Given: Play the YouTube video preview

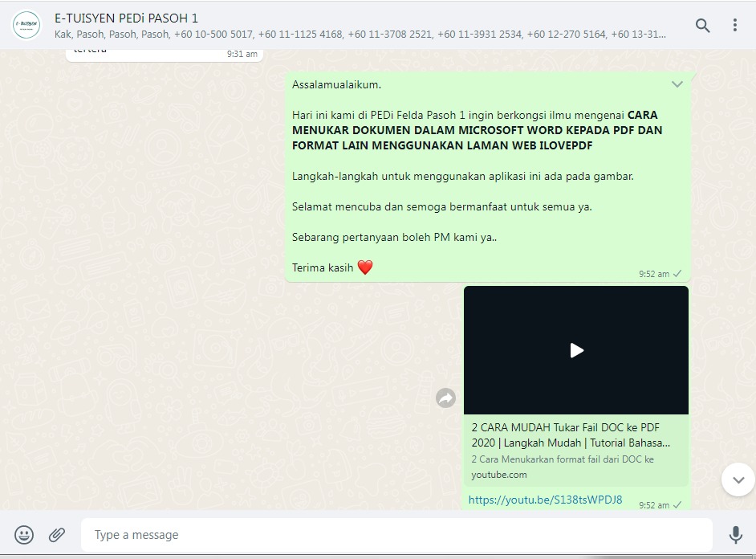Looking at the screenshot, I should [x=576, y=350].
